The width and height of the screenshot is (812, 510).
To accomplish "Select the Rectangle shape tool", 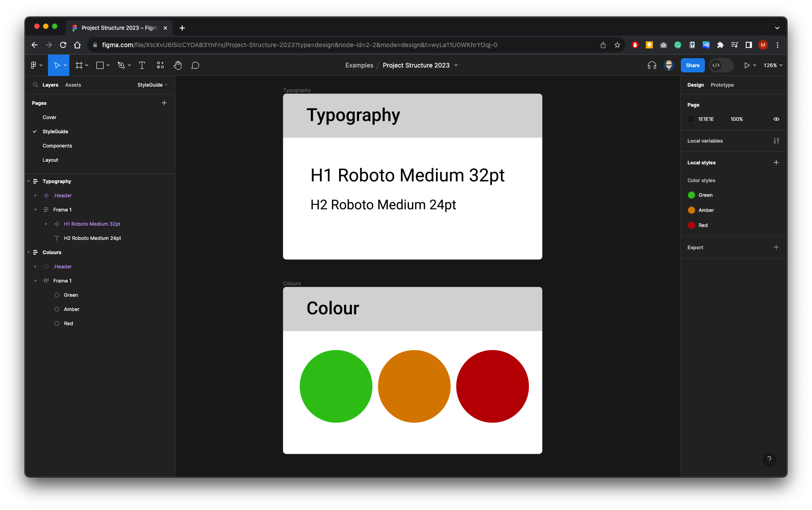I will [x=100, y=65].
